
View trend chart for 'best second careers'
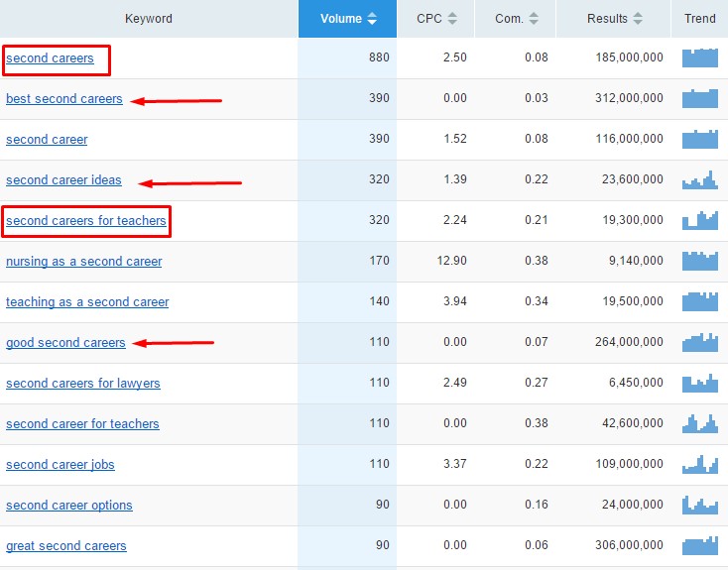(699, 98)
